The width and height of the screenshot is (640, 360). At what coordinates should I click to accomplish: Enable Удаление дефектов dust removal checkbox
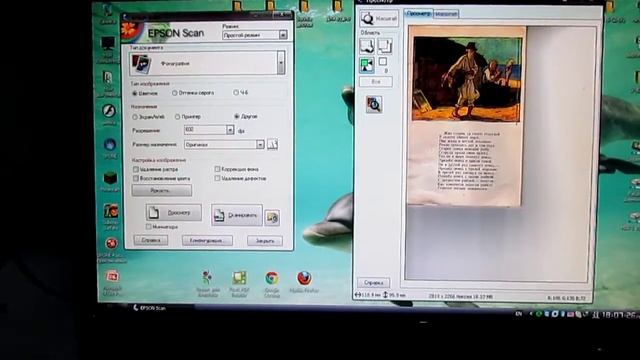217,178
